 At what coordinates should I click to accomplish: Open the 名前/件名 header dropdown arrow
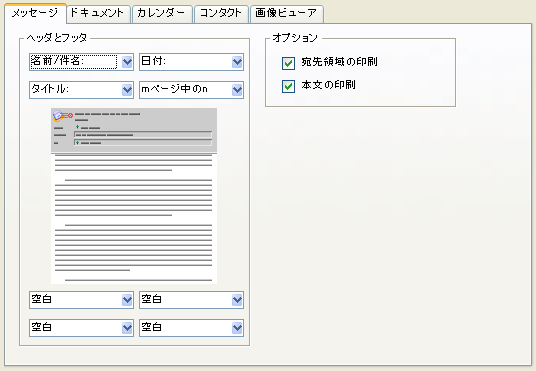tap(127, 62)
